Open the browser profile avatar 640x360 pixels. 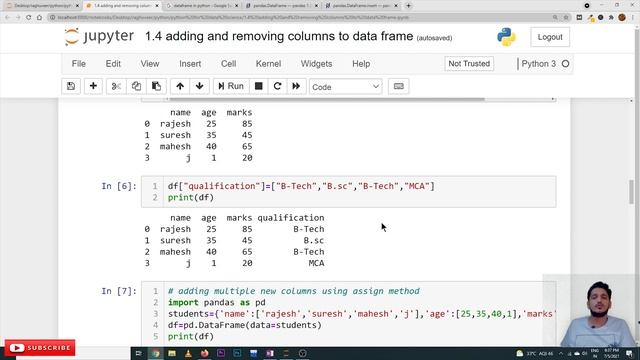(622, 18)
